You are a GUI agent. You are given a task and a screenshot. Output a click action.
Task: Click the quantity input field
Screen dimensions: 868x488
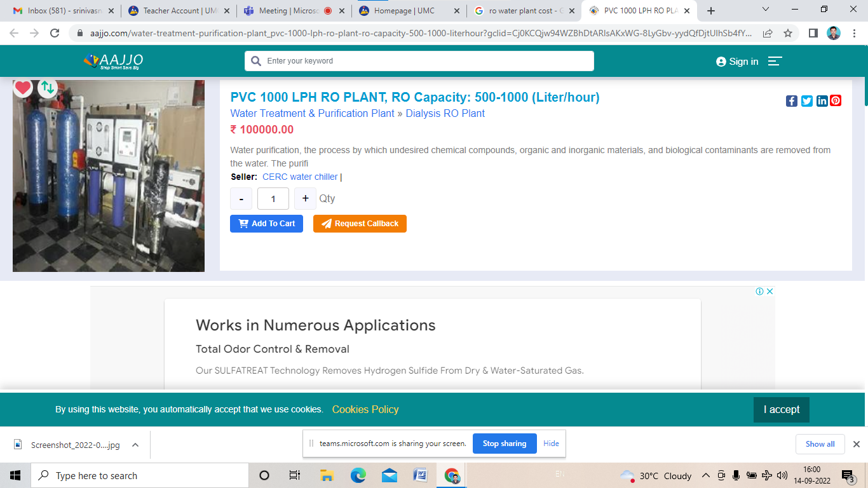pyautogui.click(x=273, y=199)
